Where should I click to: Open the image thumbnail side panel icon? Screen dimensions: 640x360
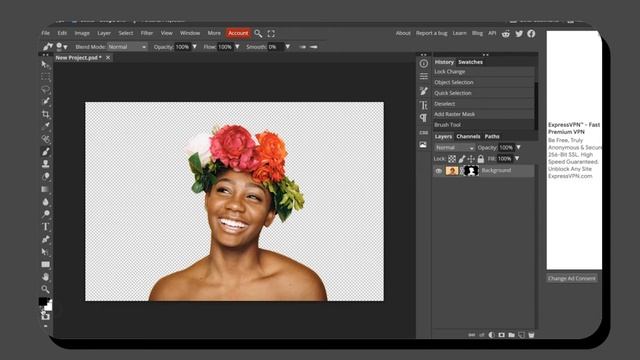pyautogui.click(x=423, y=145)
